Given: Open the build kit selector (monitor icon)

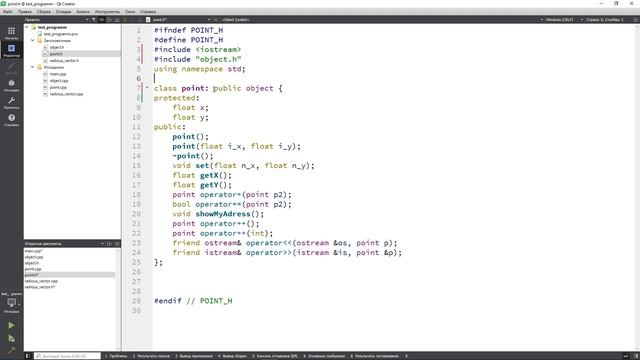Looking at the screenshot, I should (11, 303).
